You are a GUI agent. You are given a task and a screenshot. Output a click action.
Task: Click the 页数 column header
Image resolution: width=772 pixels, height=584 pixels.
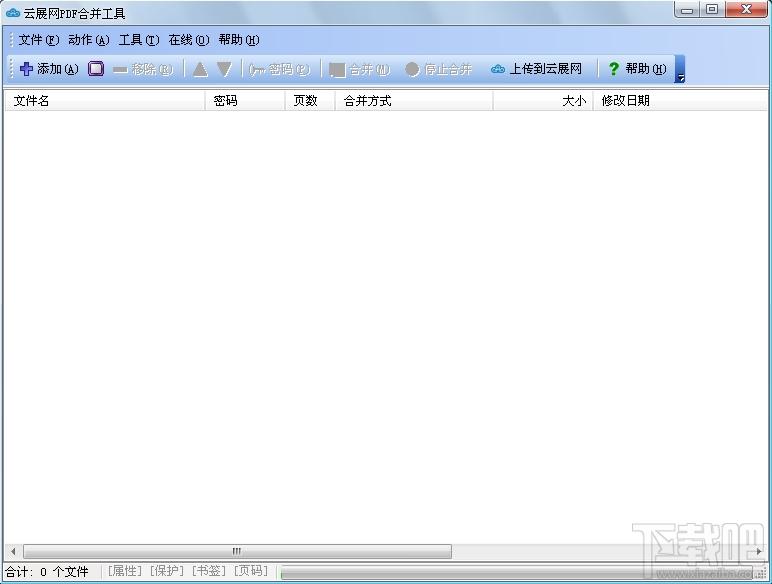[310, 101]
